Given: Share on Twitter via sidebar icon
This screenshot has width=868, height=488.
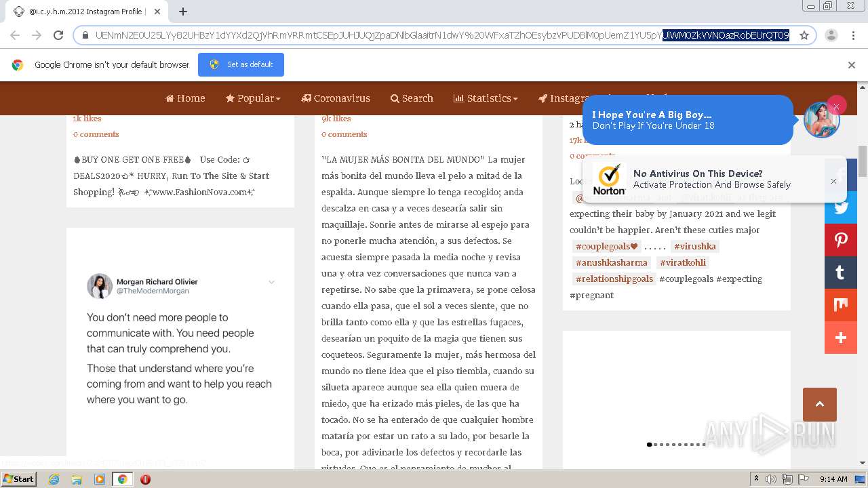Looking at the screenshot, I should click(x=841, y=207).
